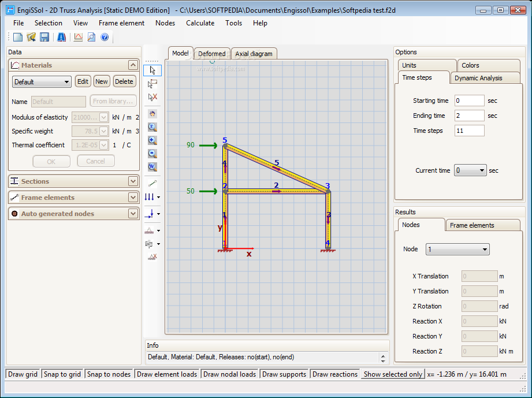Open the Frame element menu

[x=121, y=23]
